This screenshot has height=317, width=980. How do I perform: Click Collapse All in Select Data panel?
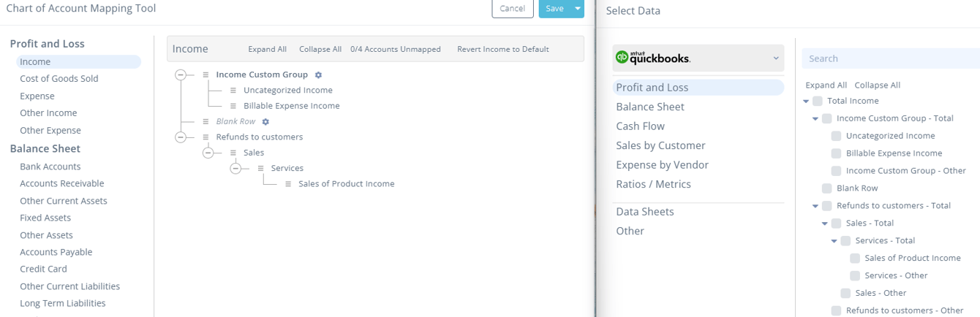pyautogui.click(x=878, y=85)
